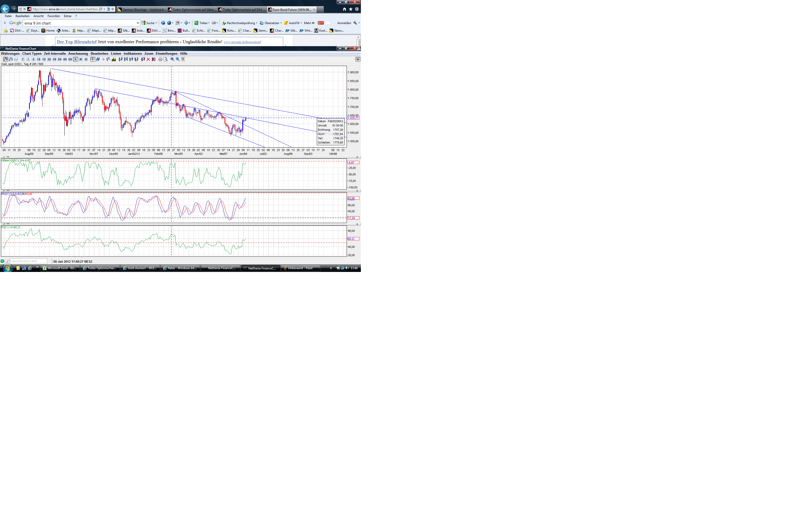
Task: Select the line chart type icon
Action: point(16,59)
